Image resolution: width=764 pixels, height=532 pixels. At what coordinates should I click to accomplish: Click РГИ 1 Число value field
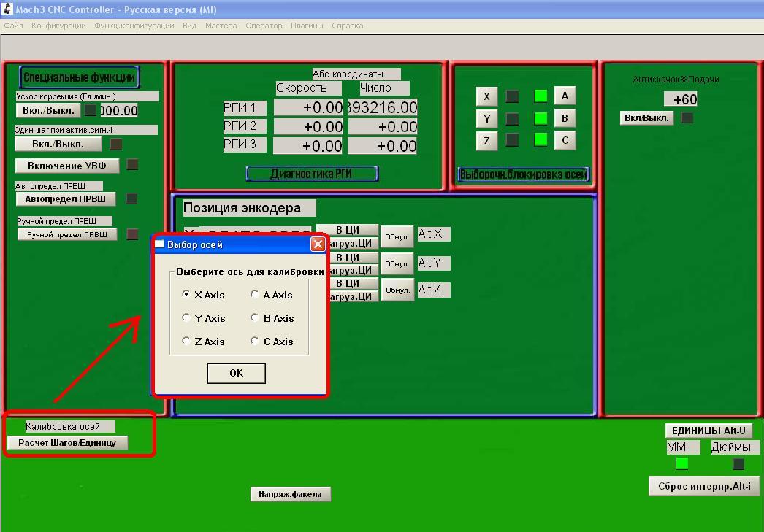click(x=383, y=107)
